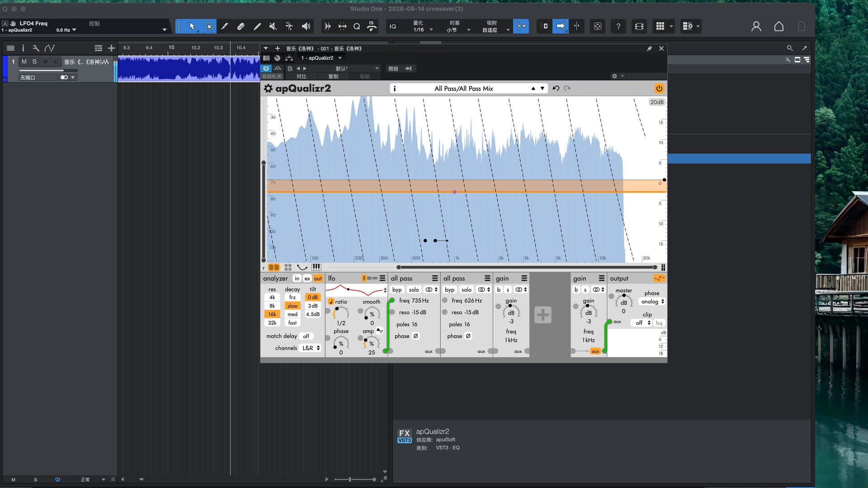The height and width of the screenshot is (488, 868).
Task: Toggle plugin window bypass power button
Action: (x=266, y=69)
